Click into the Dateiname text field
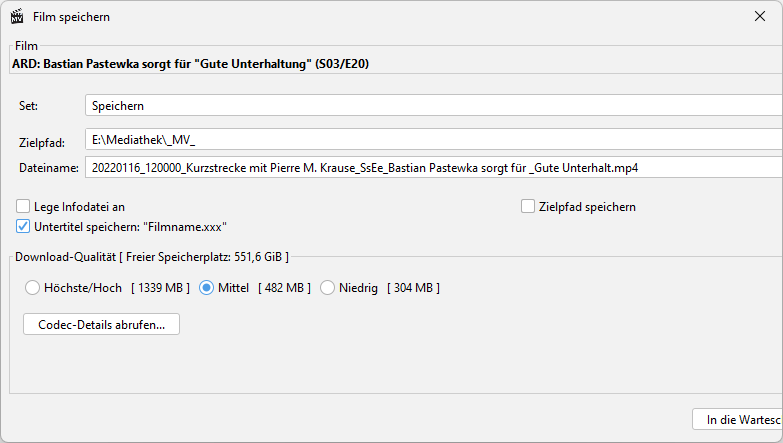Screen dimensions: 783x443 (x=433, y=167)
